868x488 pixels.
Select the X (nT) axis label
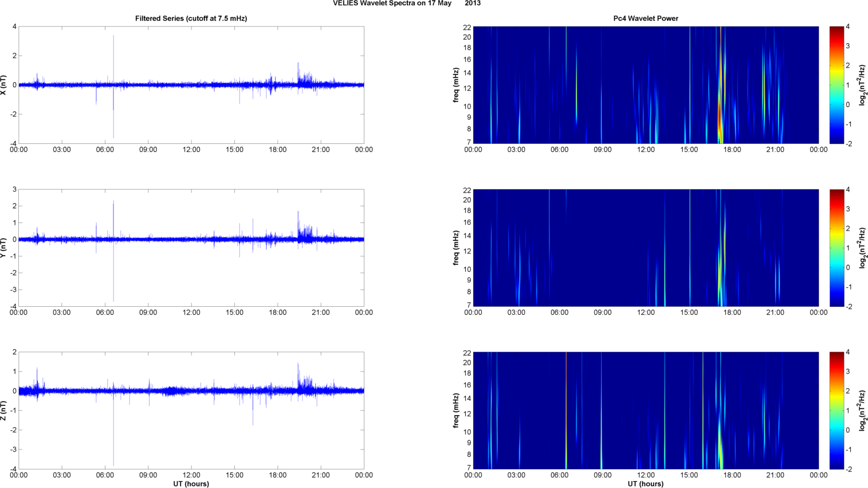tap(4, 85)
